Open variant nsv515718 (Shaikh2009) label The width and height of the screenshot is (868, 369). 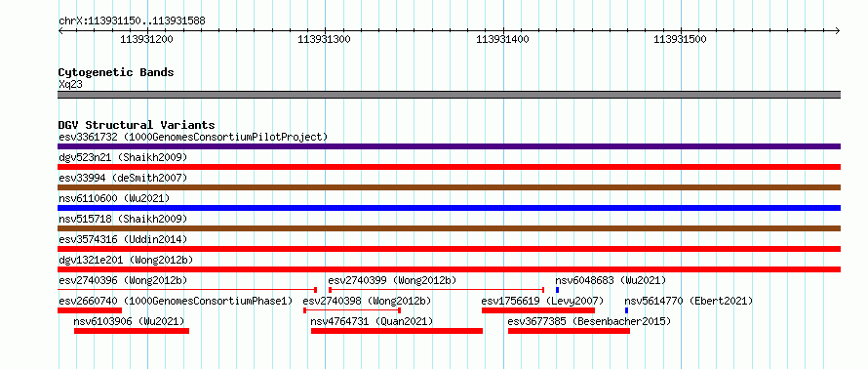[123, 219]
